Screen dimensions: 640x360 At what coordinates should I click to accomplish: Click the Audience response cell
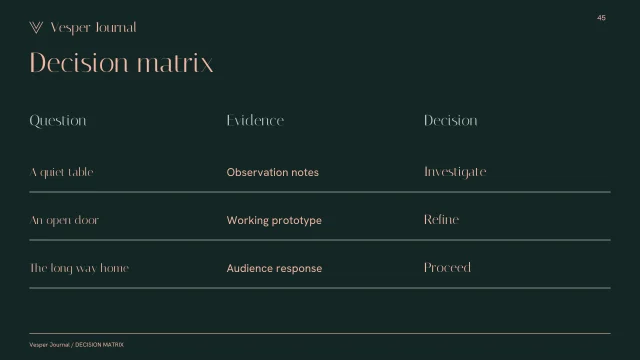coord(274,268)
